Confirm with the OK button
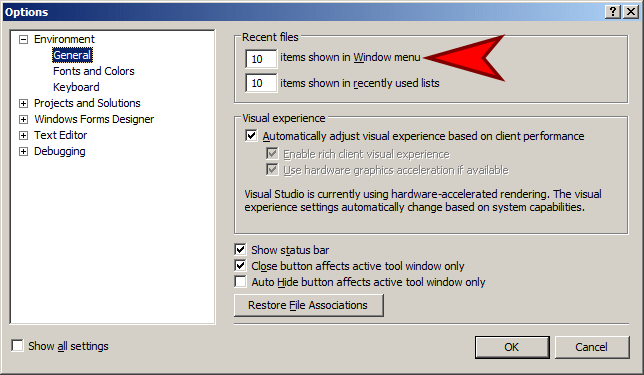This screenshot has height=375, width=644. tap(512, 347)
